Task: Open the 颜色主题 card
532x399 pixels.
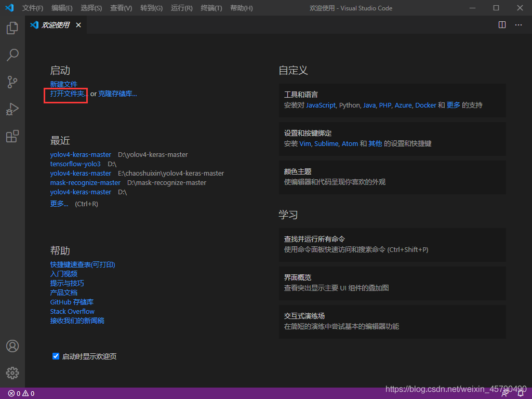Action: [393, 178]
